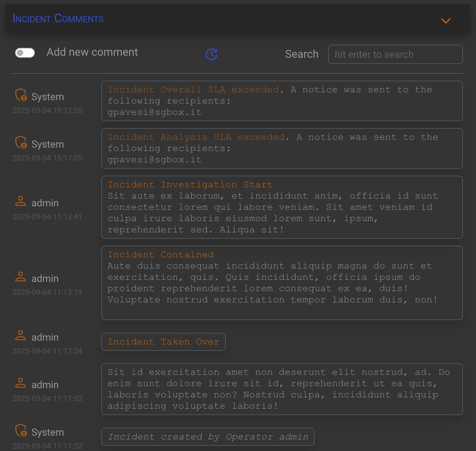Click the refresh comments clock icon

[x=212, y=54]
